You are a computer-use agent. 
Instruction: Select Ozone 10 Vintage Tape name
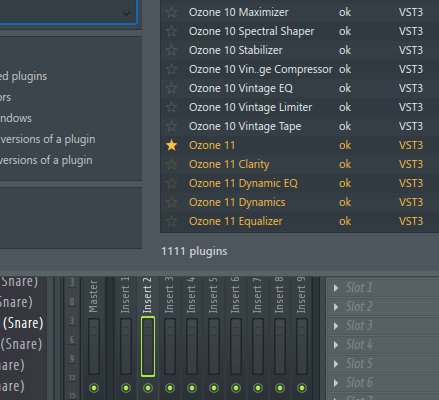point(245,126)
